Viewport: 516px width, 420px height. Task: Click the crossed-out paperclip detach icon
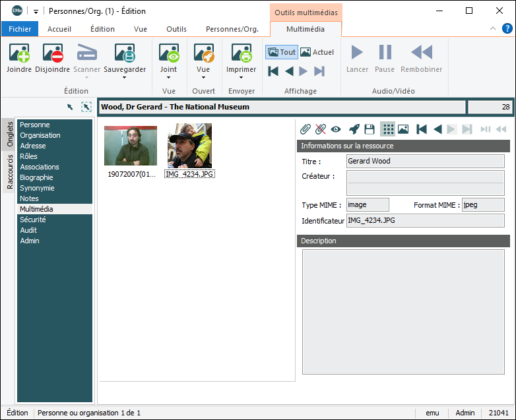pyautogui.click(x=321, y=129)
